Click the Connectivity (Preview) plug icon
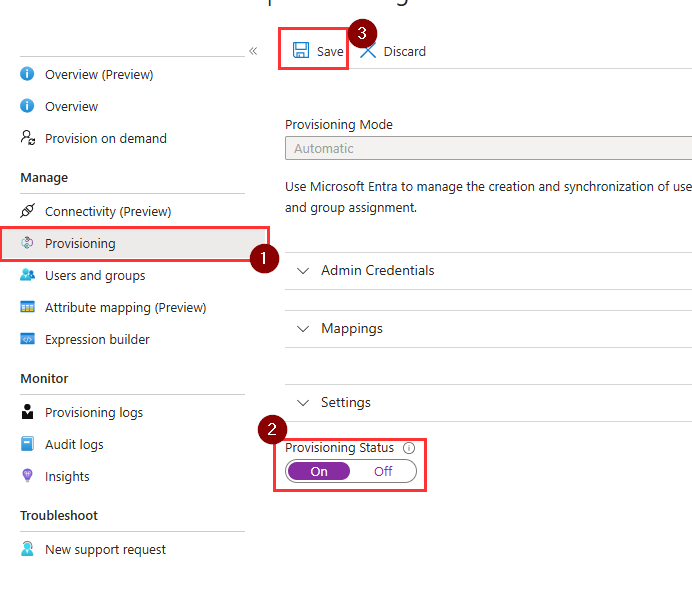The width and height of the screenshot is (692, 612). click(x=27, y=211)
